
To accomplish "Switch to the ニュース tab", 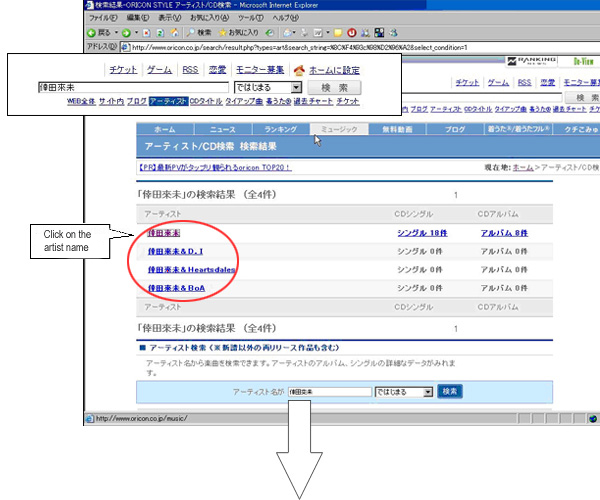I will (223, 129).
